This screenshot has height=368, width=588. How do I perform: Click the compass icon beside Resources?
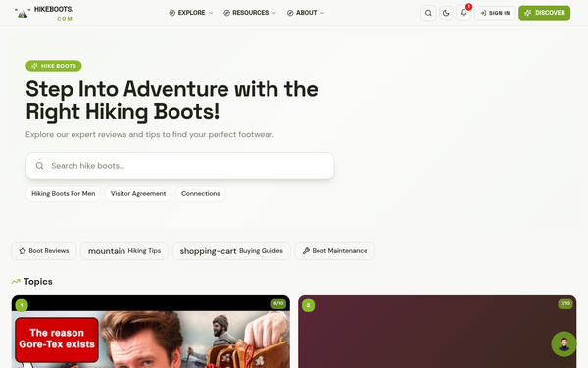pos(227,13)
